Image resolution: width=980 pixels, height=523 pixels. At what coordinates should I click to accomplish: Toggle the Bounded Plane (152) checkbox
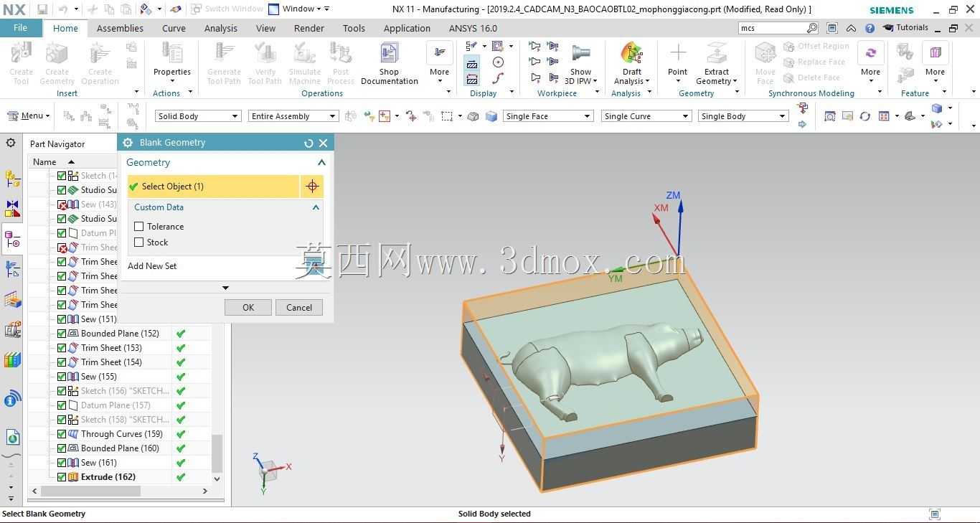(62, 334)
